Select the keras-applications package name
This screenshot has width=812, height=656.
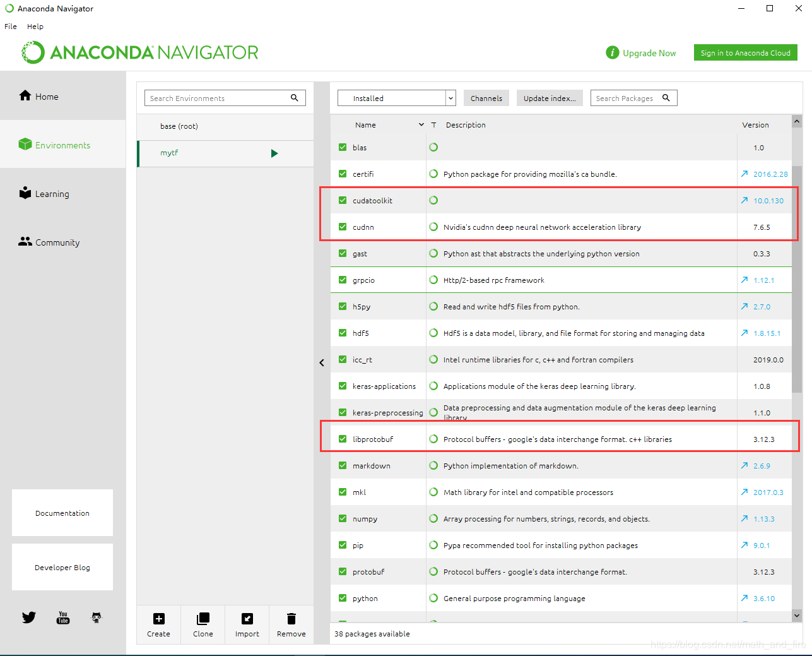[x=384, y=386]
